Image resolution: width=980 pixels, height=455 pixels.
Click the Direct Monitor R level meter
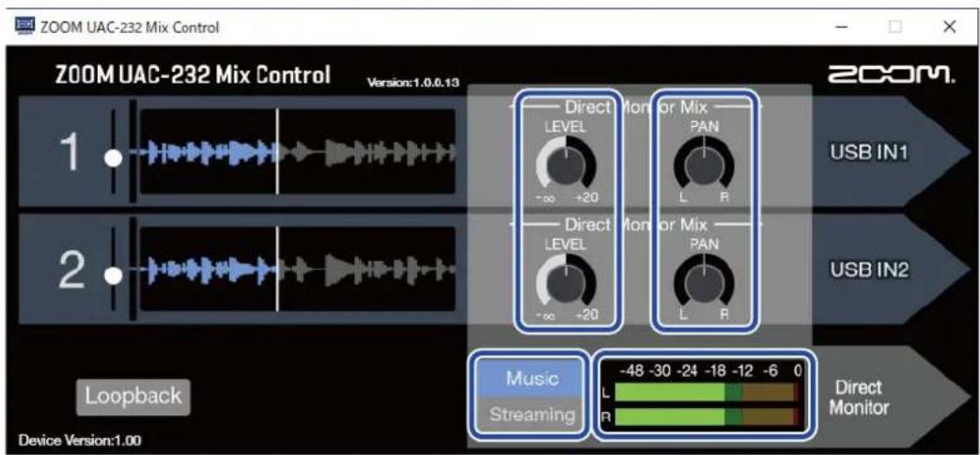point(707,416)
